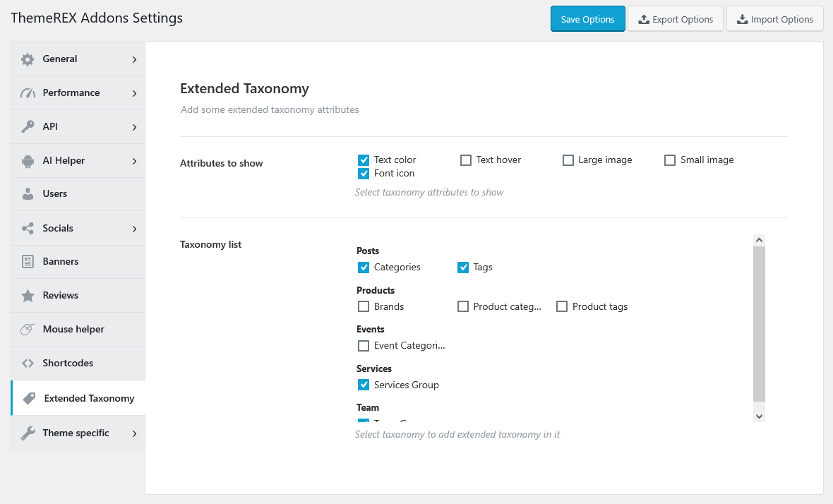Open the Reviews settings tab
The height and width of the screenshot is (504, 833).
click(78, 296)
